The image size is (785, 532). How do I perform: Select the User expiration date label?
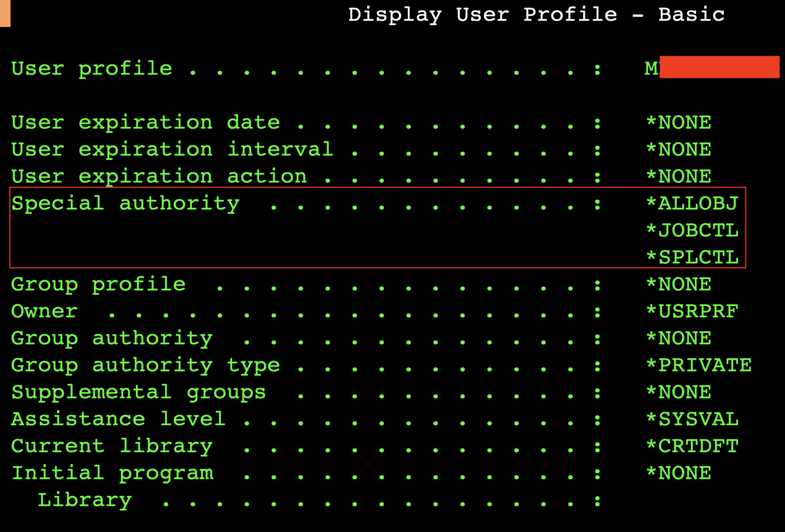[x=145, y=122]
